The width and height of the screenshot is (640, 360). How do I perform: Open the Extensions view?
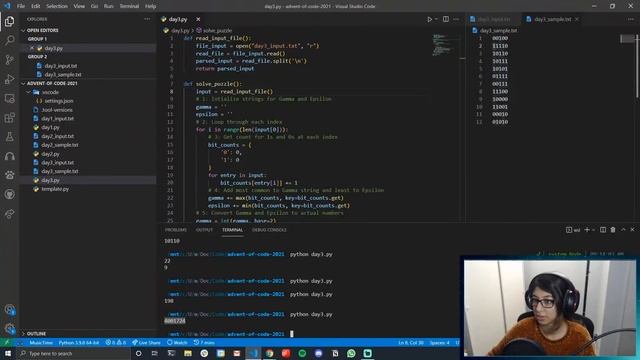click(9, 118)
